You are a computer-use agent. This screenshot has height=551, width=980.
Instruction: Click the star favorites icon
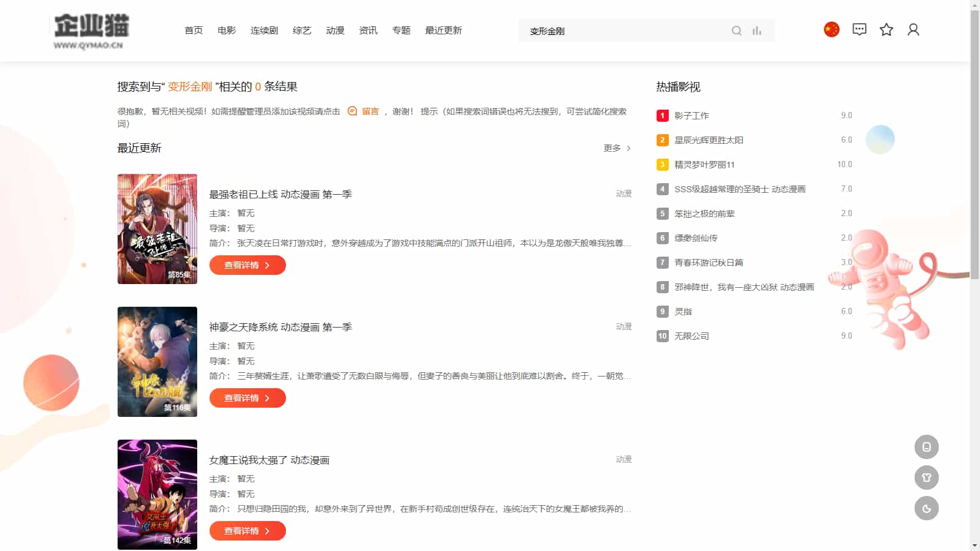(886, 29)
